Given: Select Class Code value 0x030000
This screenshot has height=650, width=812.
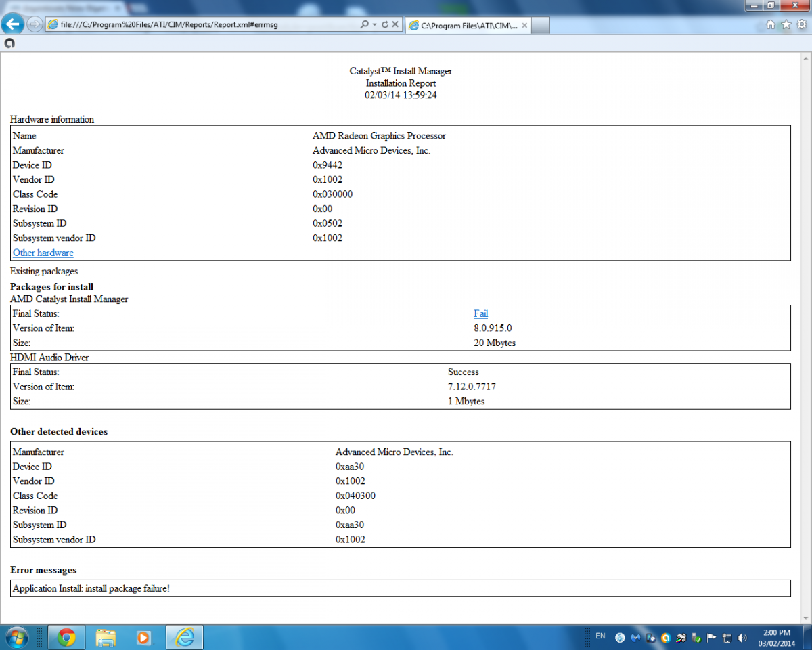Looking at the screenshot, I should (x=332, y=194).
